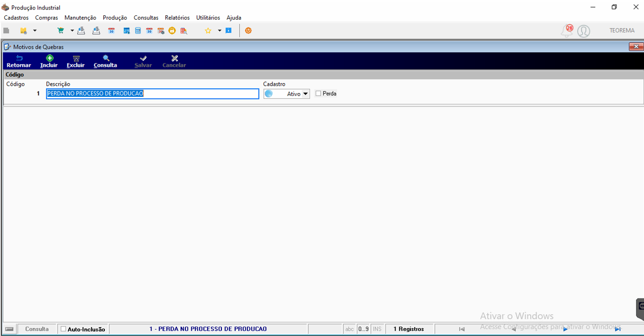Viewport: 644px width, 336px height.
Task: Click the green shopping cart icon
Action: tap(60, 31)
